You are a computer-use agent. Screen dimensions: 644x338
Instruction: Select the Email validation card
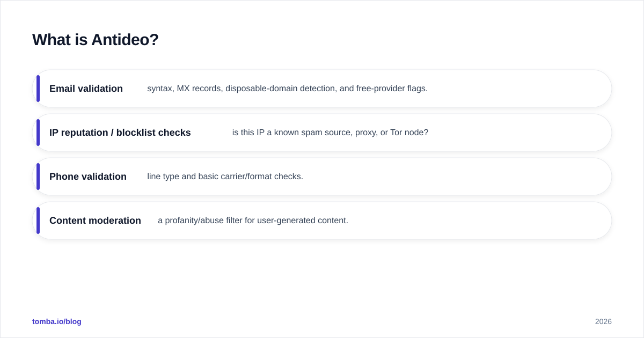322,89
